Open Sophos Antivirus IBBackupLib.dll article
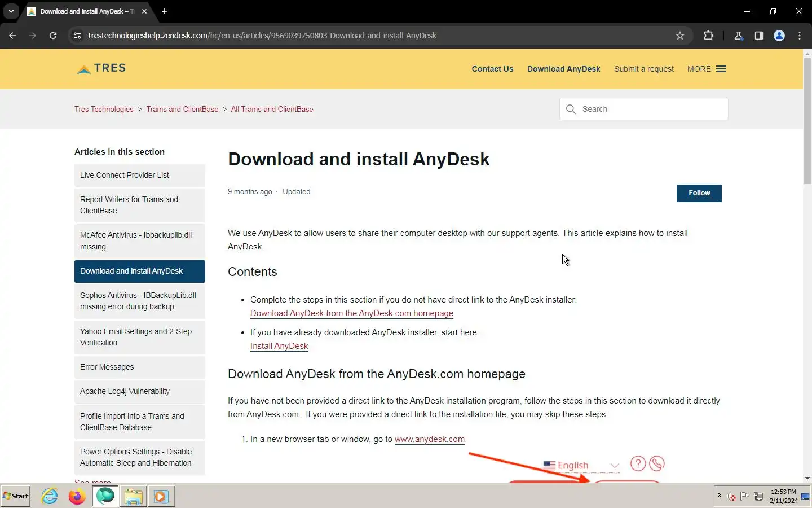Viewport: 812px width, 508px height. click(140, 301)
